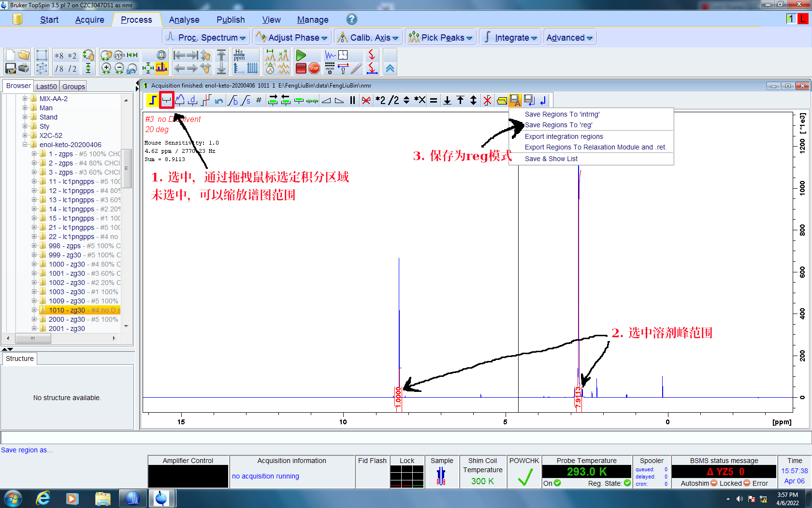Click the undo arrow in integration toolbar
The width and height of the screenshot is (812, 508).
[219, 101]
